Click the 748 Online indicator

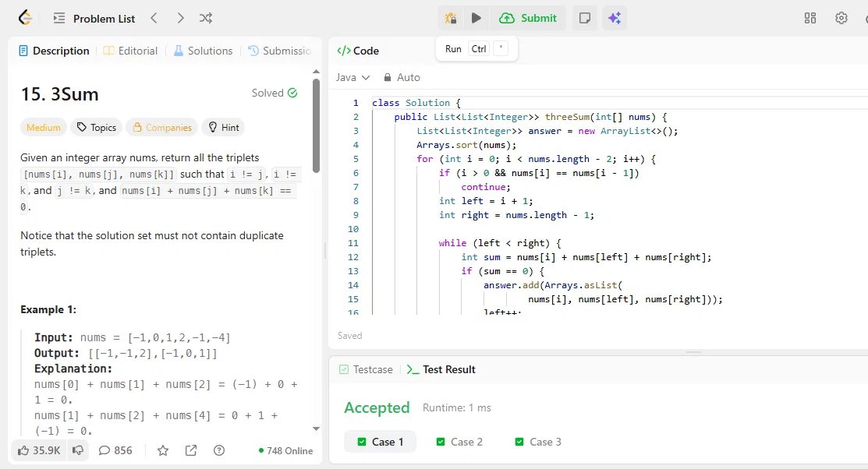[285, 451]
